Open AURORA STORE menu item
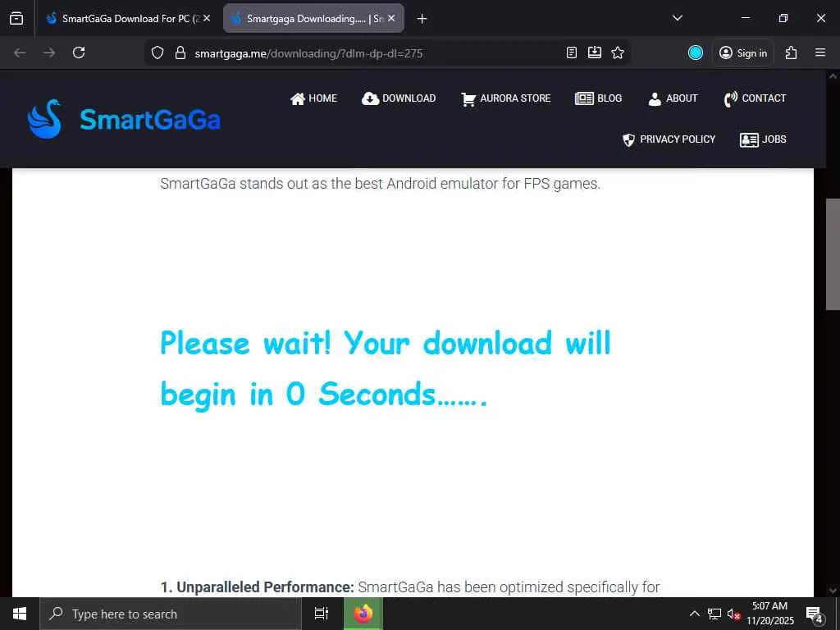The width and height of the screenshot is (840, 630). click(x=505, y=98)
